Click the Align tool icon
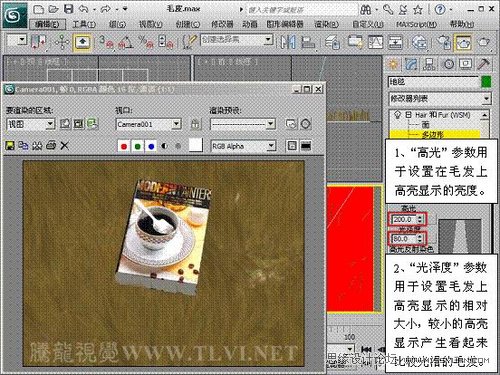This screenshot has width=500, height=375. (x=308, y=42)
